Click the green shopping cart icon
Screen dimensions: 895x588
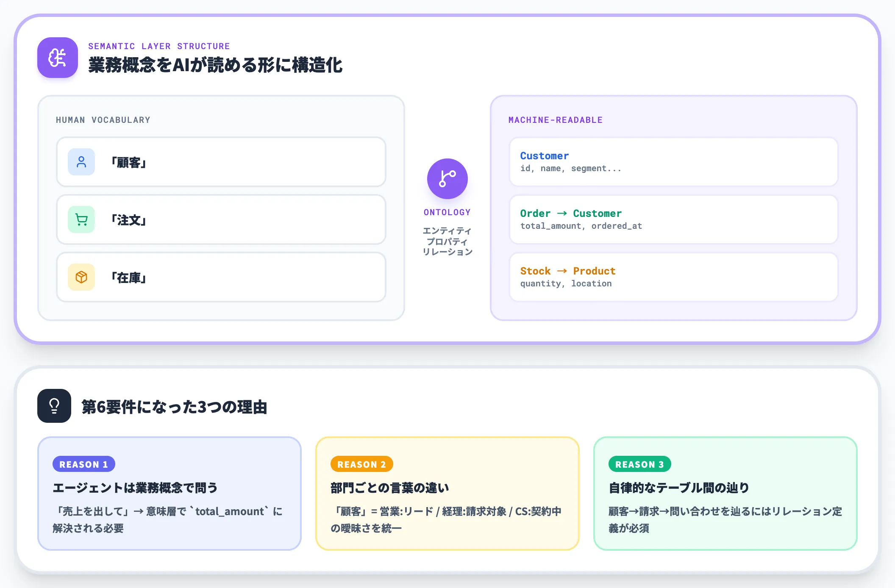(81, 219)
